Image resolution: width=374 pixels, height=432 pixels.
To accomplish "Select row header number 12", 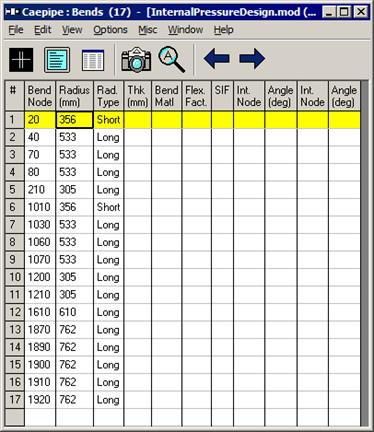I will click(x=15, y=312).
